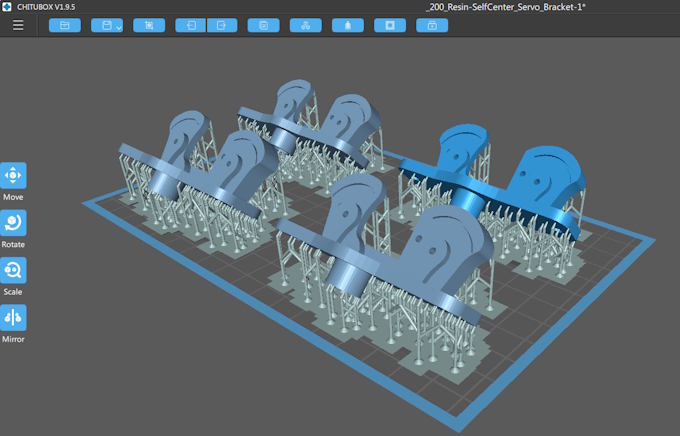Image resolution: width=680 pixels, height=436 pixels.
Task: Click the copy/clone model toolbar icon
Action: 263,24
